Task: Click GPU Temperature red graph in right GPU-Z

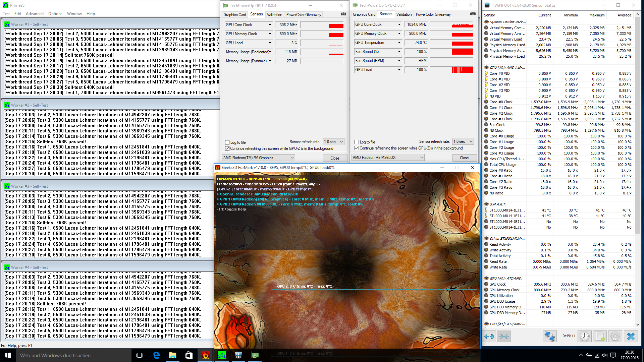Action: tap(451, 43)
